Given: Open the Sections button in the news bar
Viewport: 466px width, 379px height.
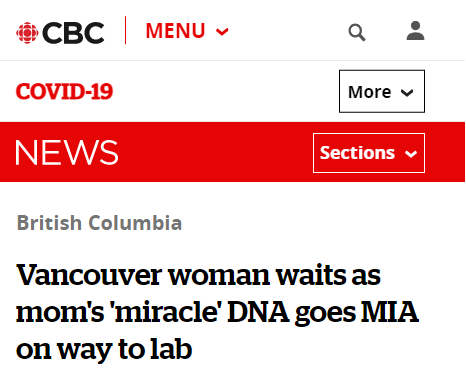Looking at the screenshot, I should (369, 153).
